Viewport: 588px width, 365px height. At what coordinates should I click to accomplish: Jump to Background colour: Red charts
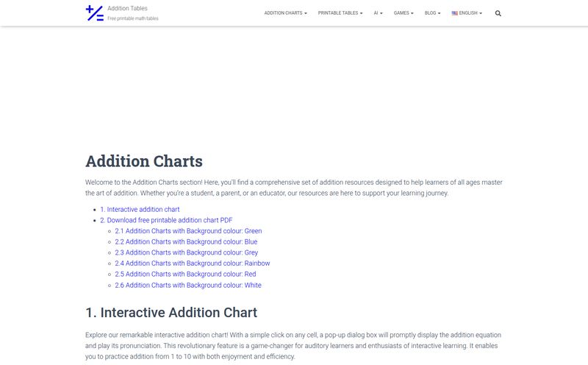click(x=185, y=274)
